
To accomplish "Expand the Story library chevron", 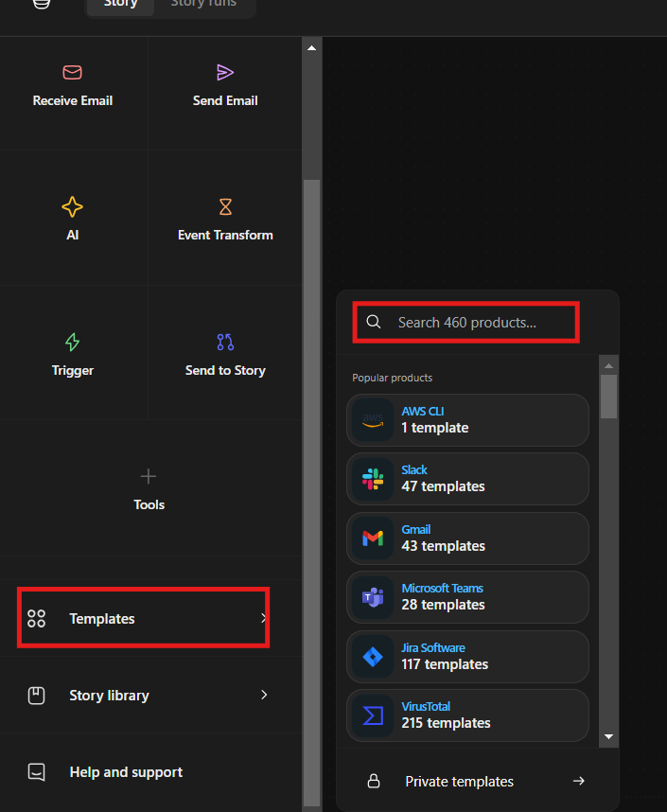I will point(264,695).
